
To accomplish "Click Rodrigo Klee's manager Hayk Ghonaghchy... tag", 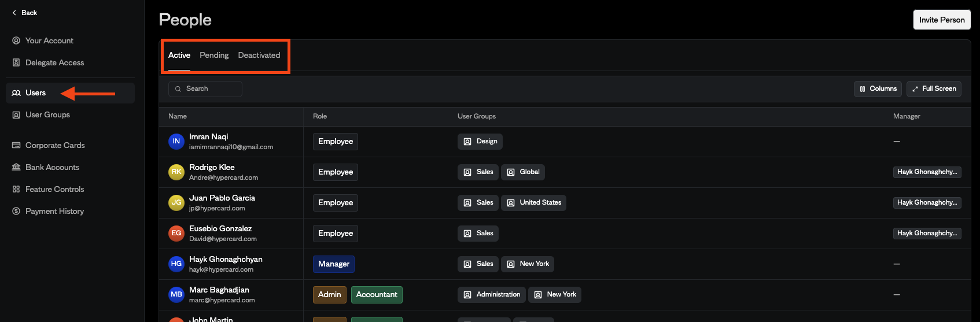I will (927, 172).
